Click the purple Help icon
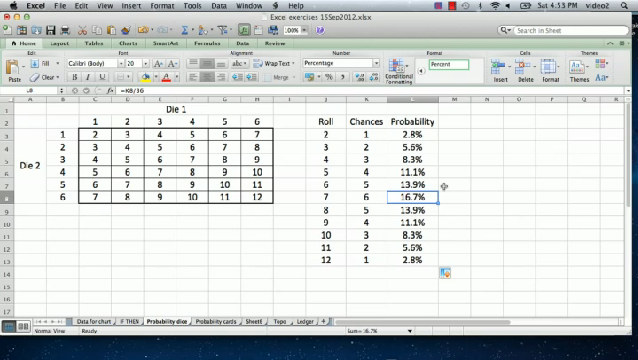The image size is (638, 360). coord(320,30)
